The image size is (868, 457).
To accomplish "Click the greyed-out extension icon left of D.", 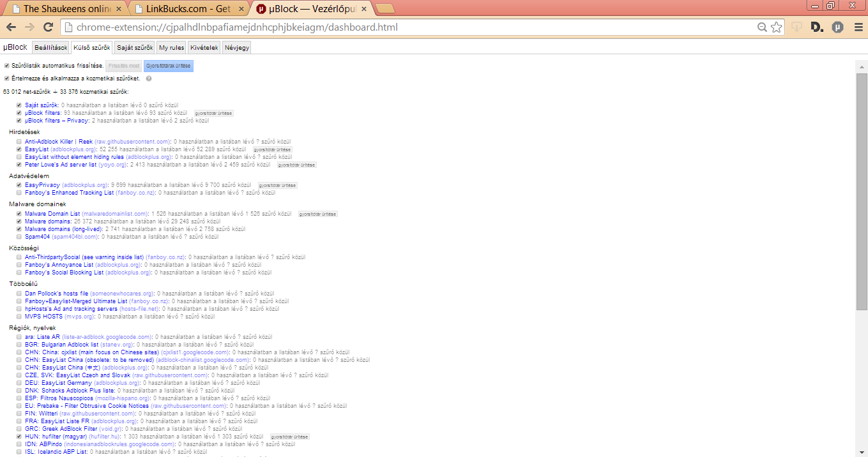I will tap(796, 27).
